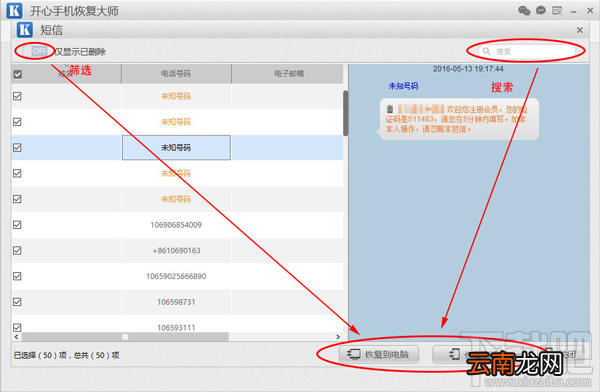Select the phone number 106906854009

(176, 225)
